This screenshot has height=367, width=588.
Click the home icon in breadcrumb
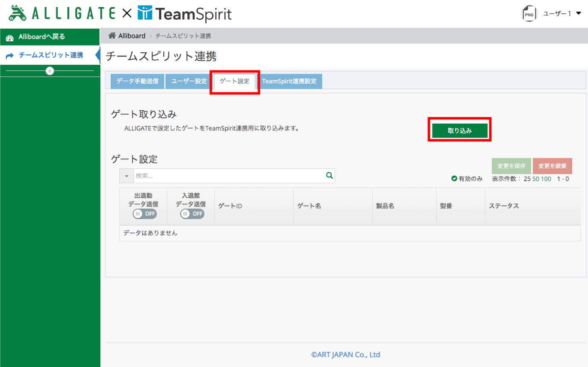(x=112, y=36)
